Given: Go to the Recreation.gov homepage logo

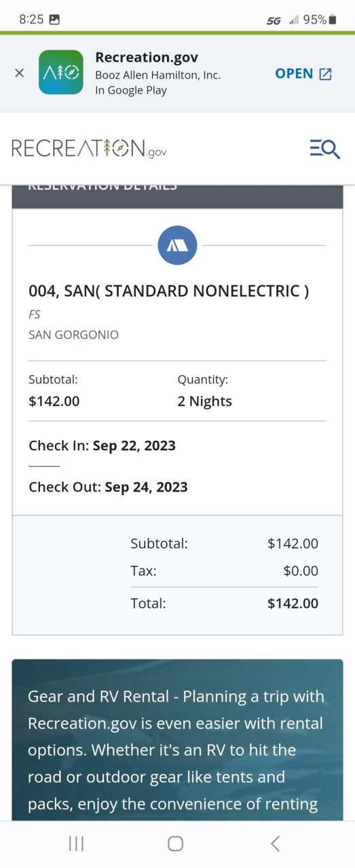Looking at the screenshot, I should click(89, 149).
